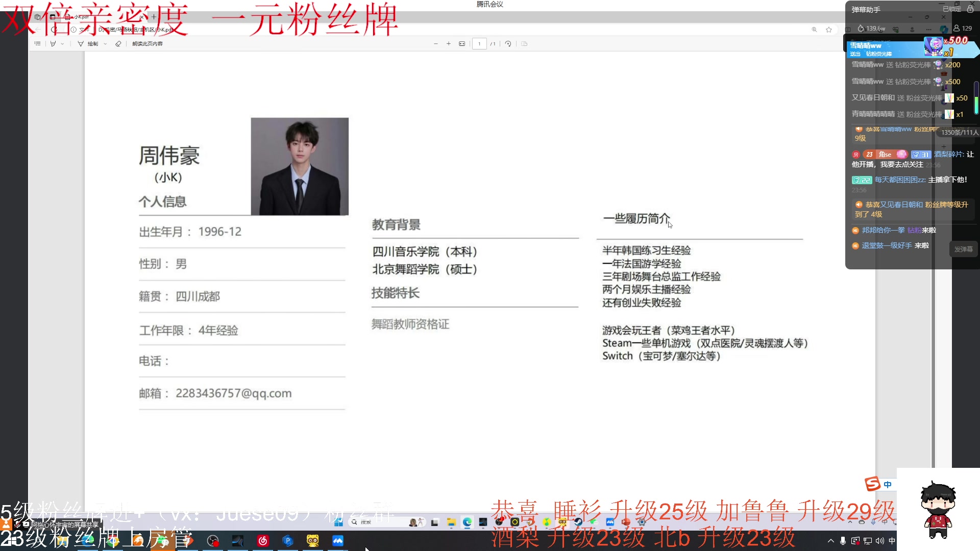Launch OBS Studio from the taskbar
The height and width of the screenshot is (551, 980).
pyautogui.click(x=212, y=540)
